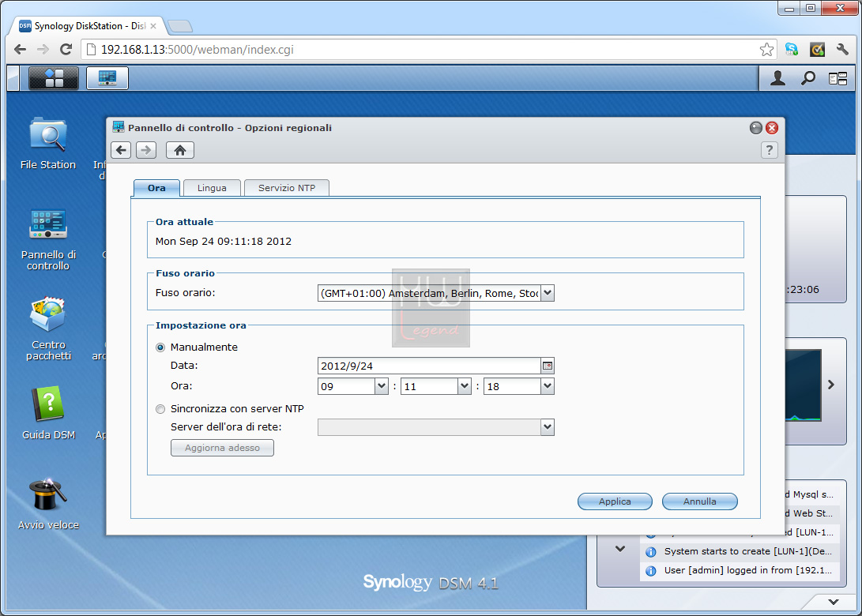Click the current time 'Mon Sep 24 09:11:18 2012'

223,241
